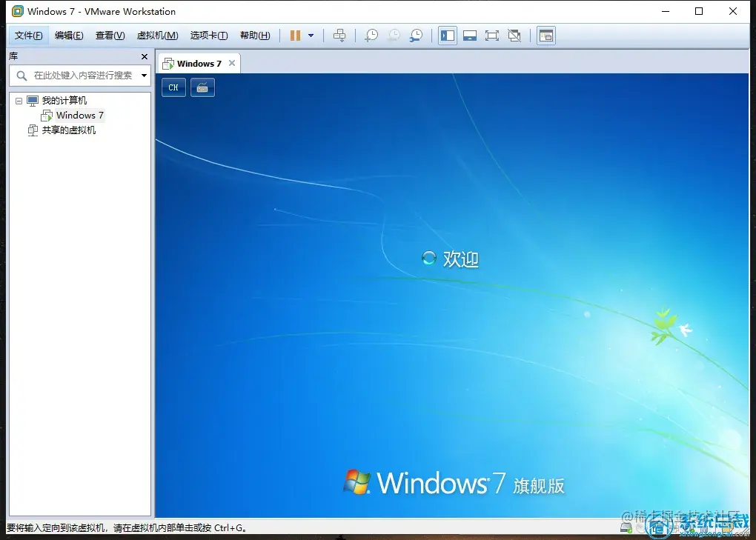
Task: Collapse the 我的计算机 tree node
Action: (x=19, y=100)
